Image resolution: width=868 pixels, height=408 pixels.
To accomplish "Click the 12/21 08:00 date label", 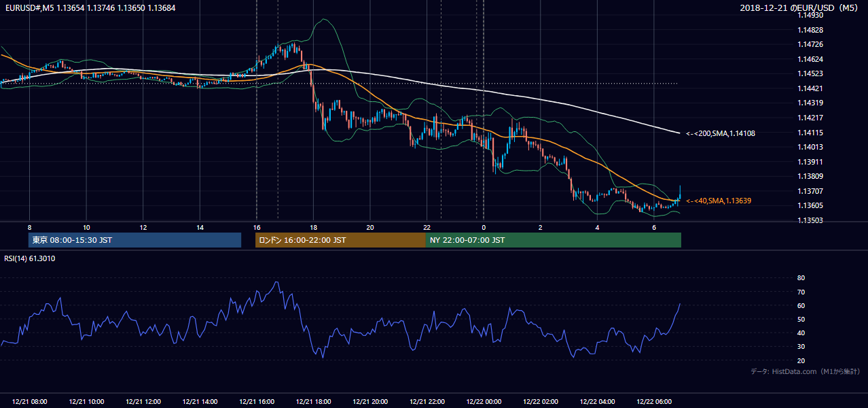I will pos(30,402).
